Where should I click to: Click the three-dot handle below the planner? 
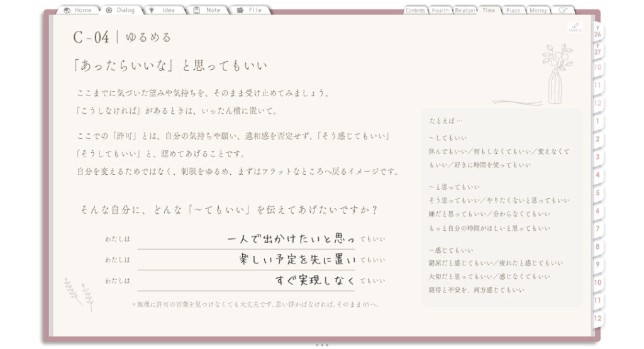pyautogui.click(x=322, y=345)
